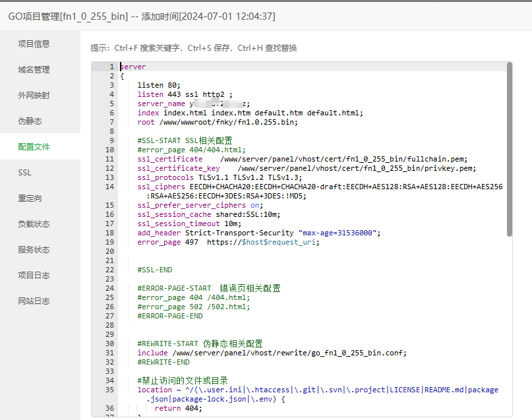Open the 负载状态 tab

point(34,224)
